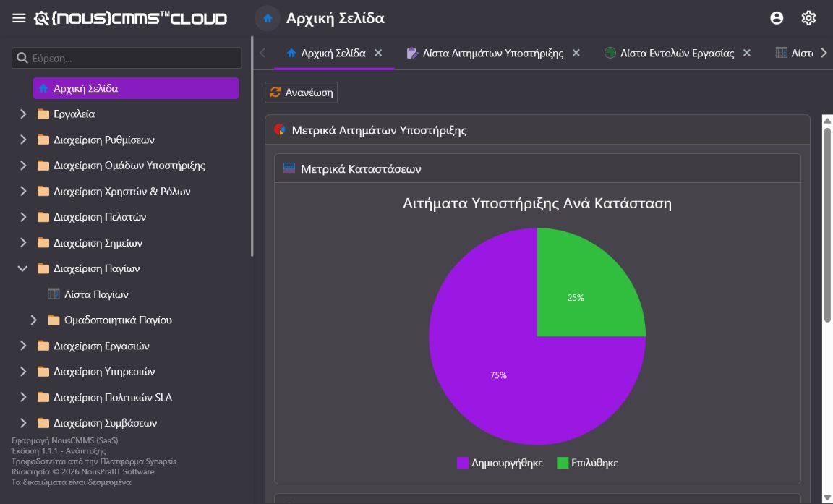Click in the Εύρεση search field
Viewport: 833px width, 504px height.
coord(127,58)
